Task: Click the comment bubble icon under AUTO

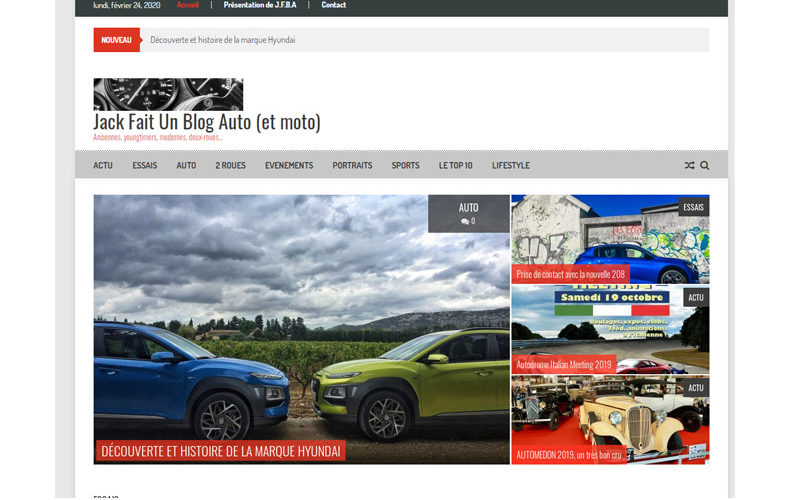Action: tap(465, 221)
